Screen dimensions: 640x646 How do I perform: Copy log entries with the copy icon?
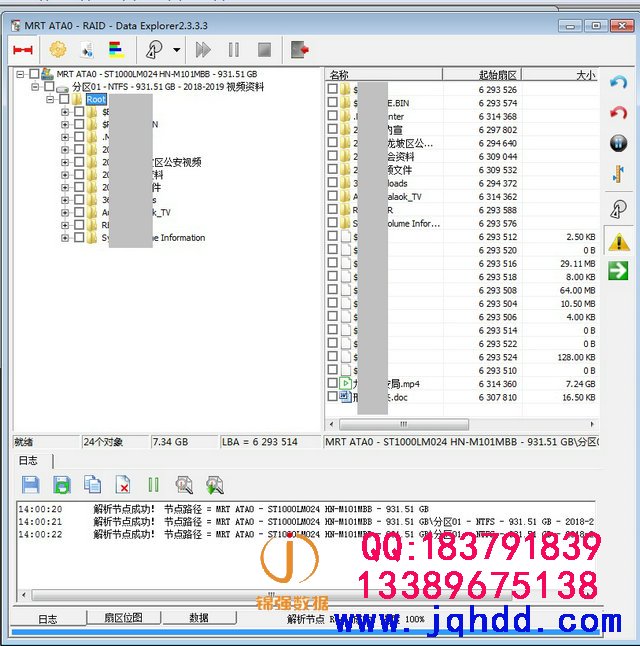pyautogui.click(x=92, y=484)
